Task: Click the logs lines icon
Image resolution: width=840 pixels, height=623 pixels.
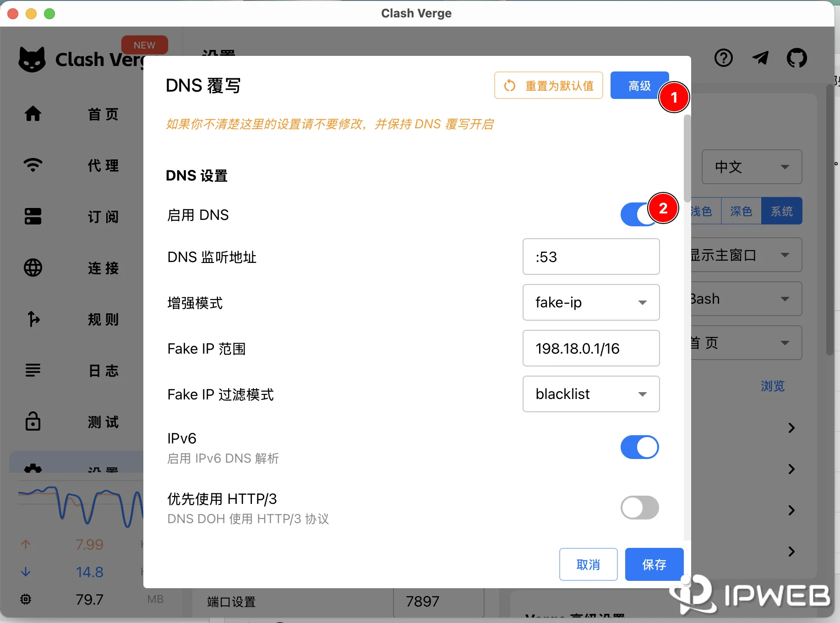Action: (x=33, y=370)
